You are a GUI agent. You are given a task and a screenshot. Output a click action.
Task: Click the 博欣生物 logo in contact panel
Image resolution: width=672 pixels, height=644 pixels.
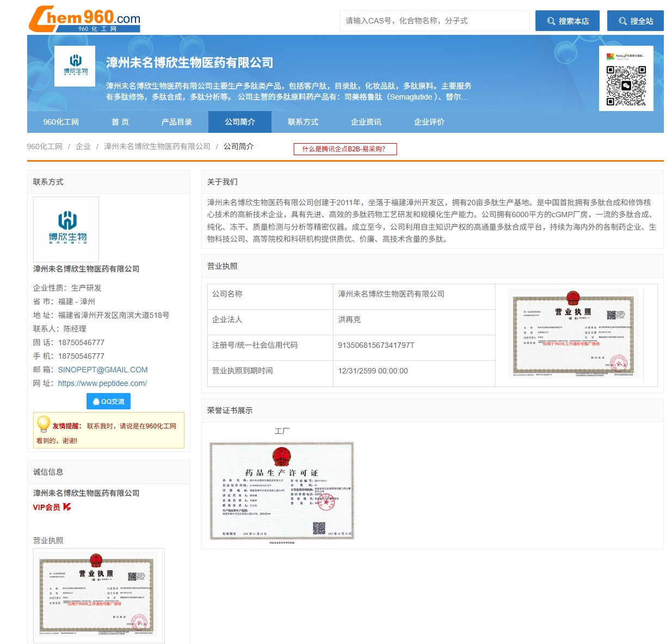(x=66, y=229)
